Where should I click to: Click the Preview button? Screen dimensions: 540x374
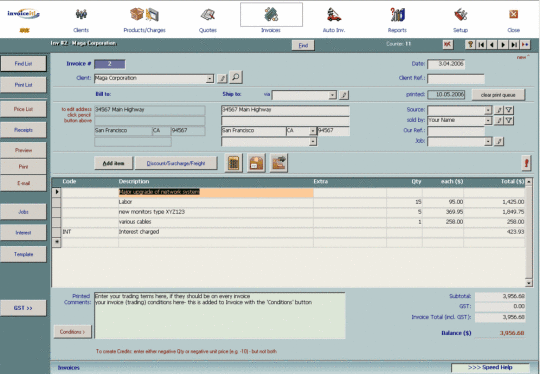(x=23, y=150)
